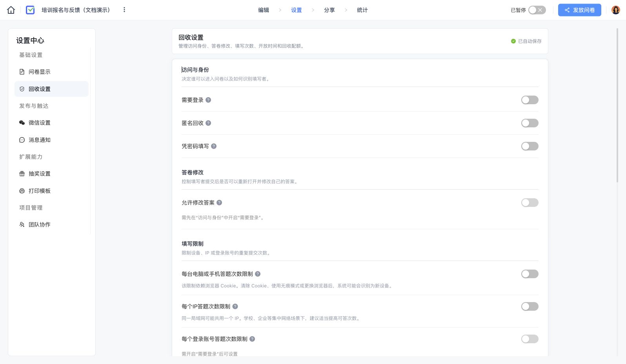Toggle 允许修改答案 switch
Image resolution: width=626 pixels, height=364 pixels.
[530, 203]
